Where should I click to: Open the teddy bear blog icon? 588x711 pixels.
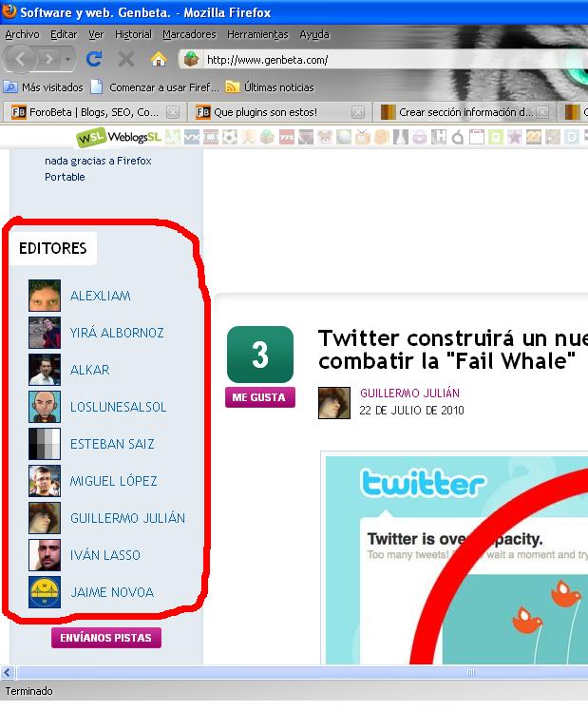click(324, 137)
